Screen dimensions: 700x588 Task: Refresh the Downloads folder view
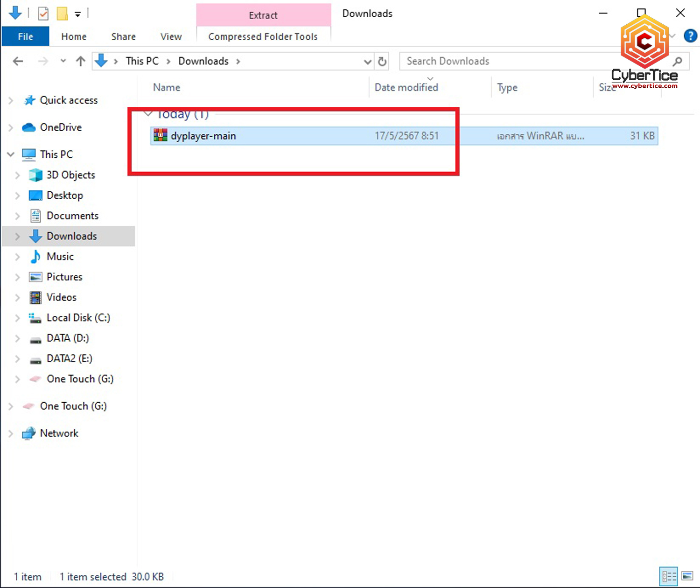coord(382,61)
